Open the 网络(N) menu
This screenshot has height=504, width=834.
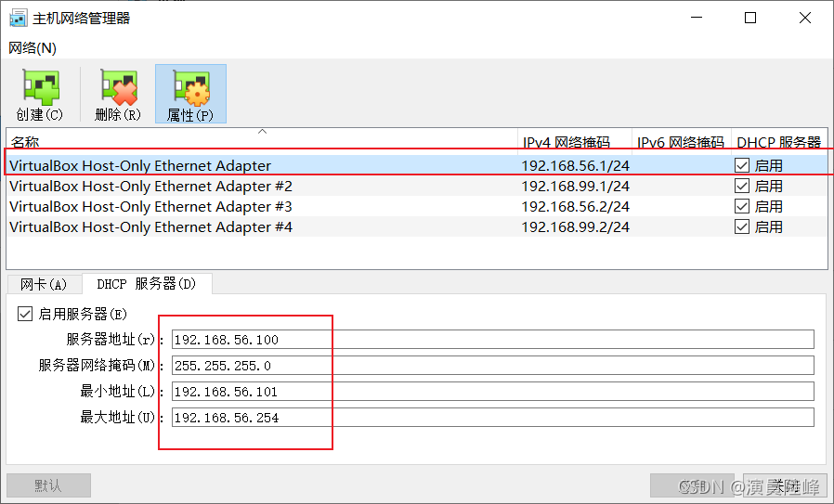click(x=33, y=48)
